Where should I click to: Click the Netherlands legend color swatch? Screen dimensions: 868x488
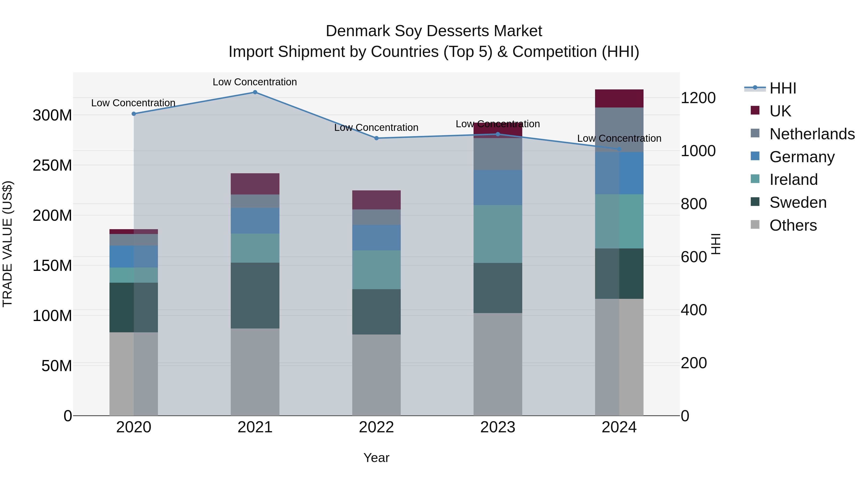click(755, 133)
